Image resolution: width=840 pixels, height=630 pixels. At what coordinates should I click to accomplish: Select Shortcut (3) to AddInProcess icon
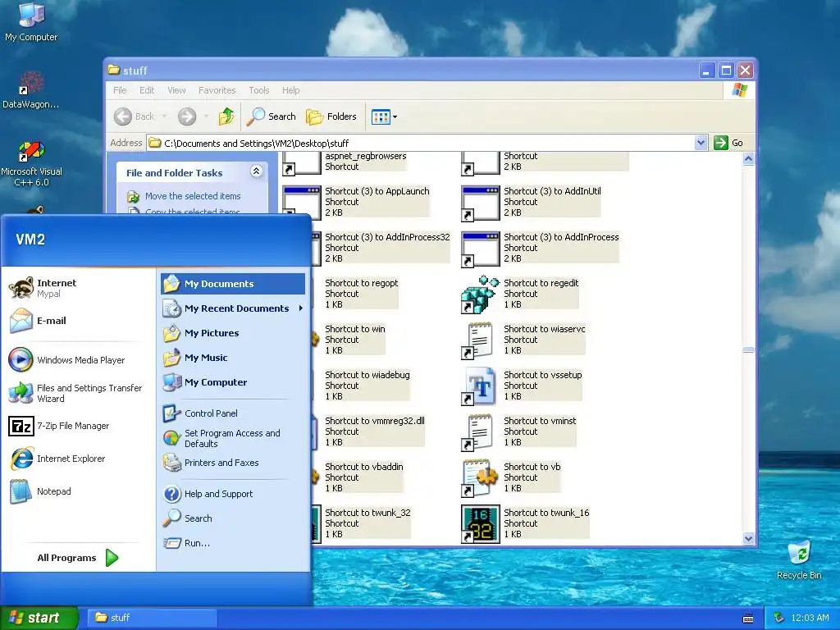pyautogui.click(x=481, y=249)
